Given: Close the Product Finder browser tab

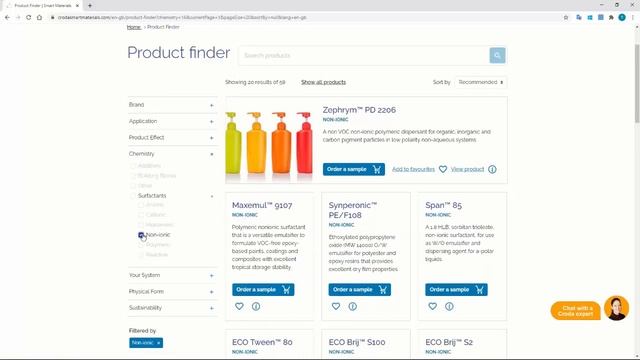Looking at the screenshot, I should (x=77, y=6).
